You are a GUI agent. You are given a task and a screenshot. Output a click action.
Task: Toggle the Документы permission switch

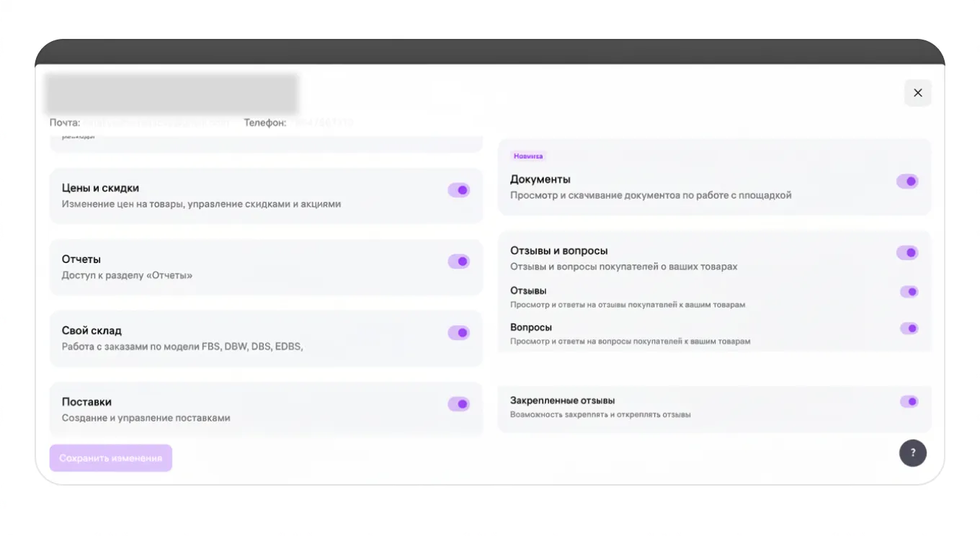coord(906,182)
